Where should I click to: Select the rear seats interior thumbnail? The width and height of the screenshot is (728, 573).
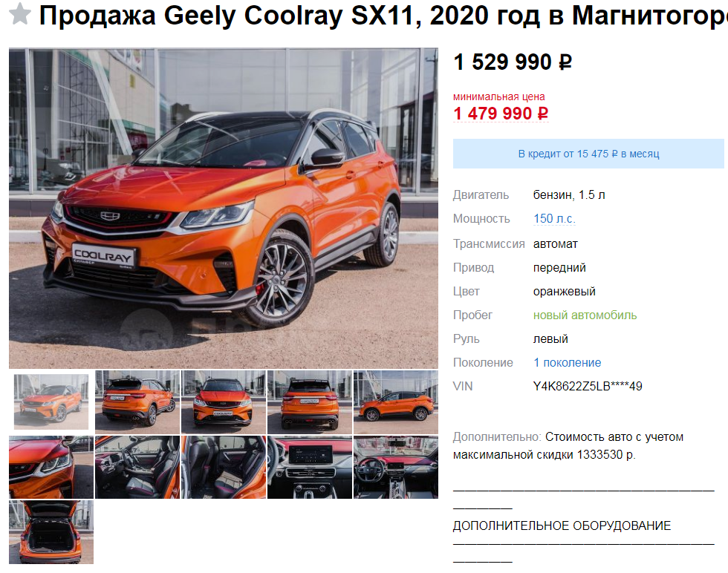(224, 467)
